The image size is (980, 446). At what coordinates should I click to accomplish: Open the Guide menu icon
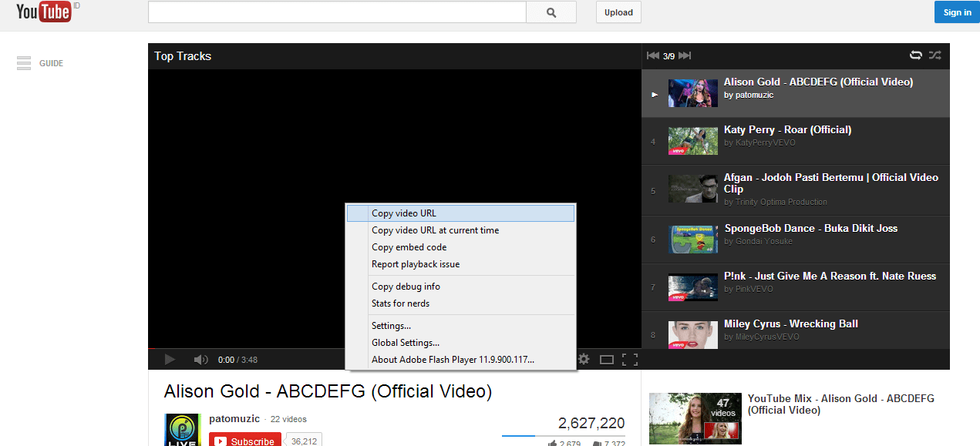pos(24,63)
